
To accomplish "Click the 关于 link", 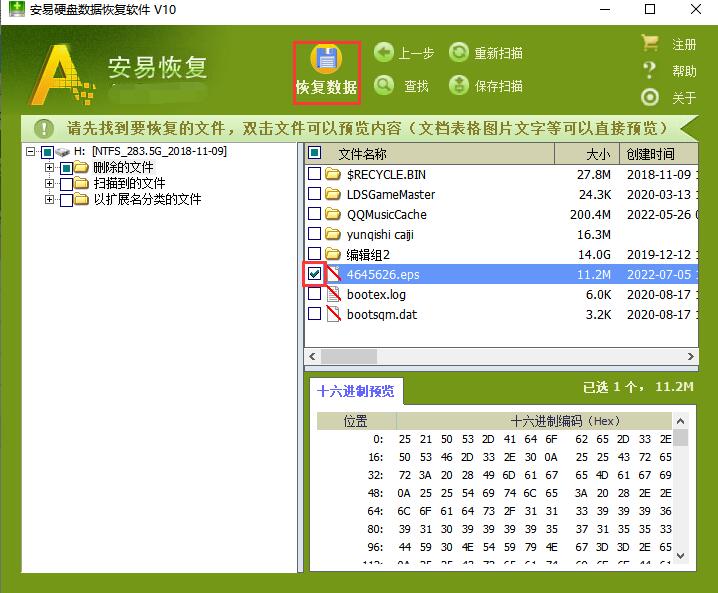I will point(684,98).
